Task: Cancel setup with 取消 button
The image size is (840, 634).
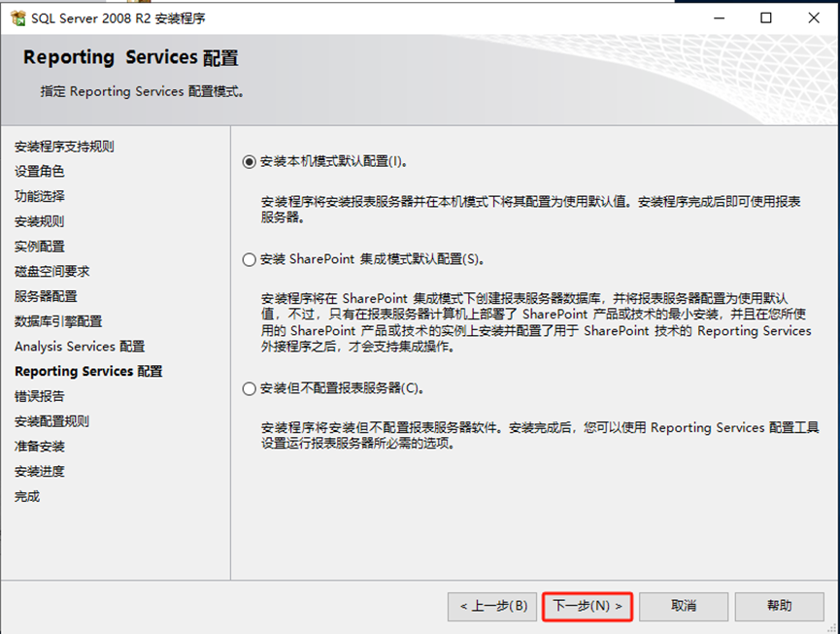Action: click(x=684, y=606)
